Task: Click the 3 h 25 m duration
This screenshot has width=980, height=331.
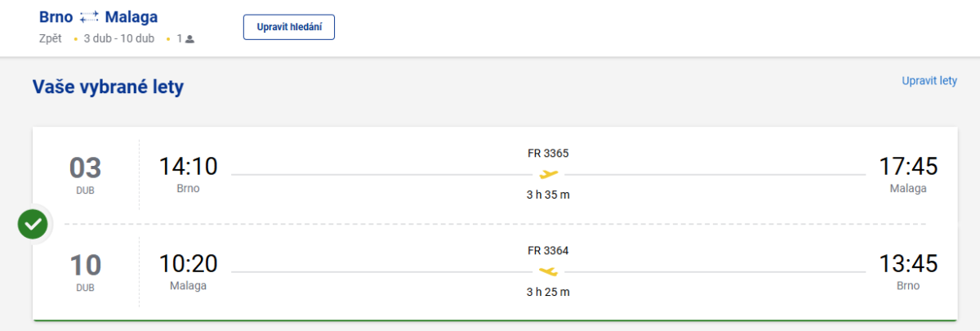Action: click(x=548, y=292)
